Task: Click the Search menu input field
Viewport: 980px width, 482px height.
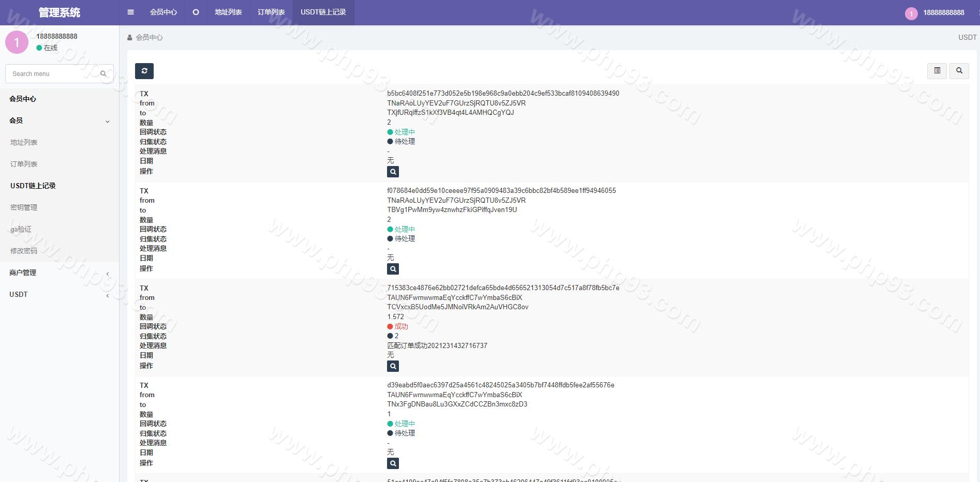Action: [x=52, y=74]
